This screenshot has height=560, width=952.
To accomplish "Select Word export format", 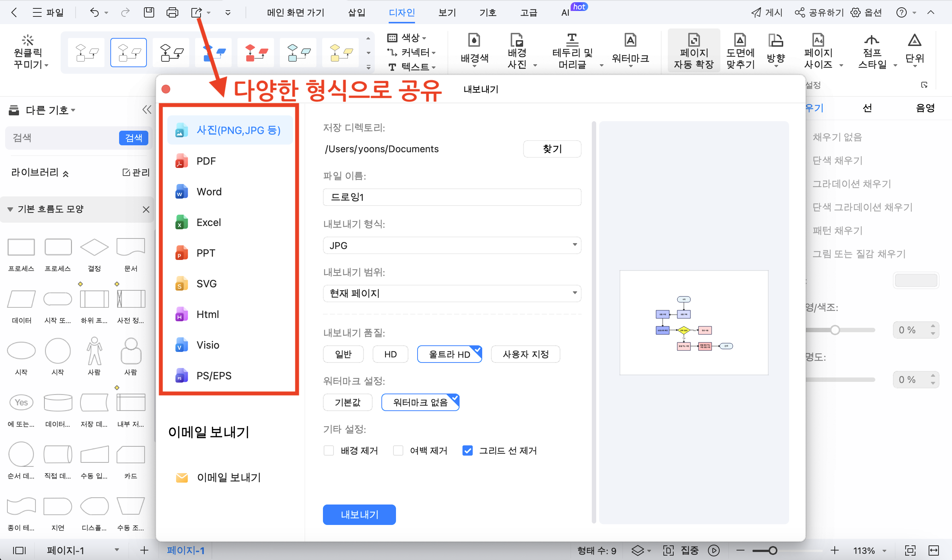I will tap(209, 191).
